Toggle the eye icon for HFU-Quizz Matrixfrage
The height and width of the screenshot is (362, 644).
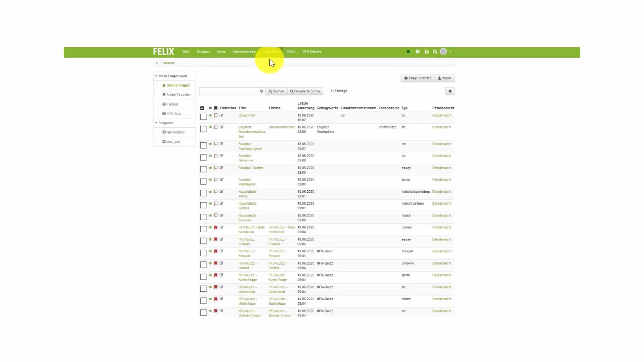click(210, 299)
